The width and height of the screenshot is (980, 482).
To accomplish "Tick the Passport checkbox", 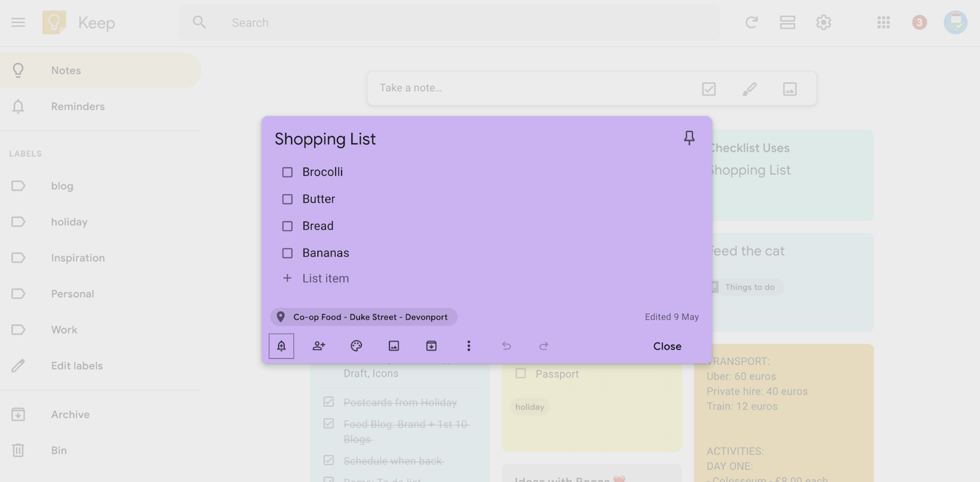I will coord(520,373).
